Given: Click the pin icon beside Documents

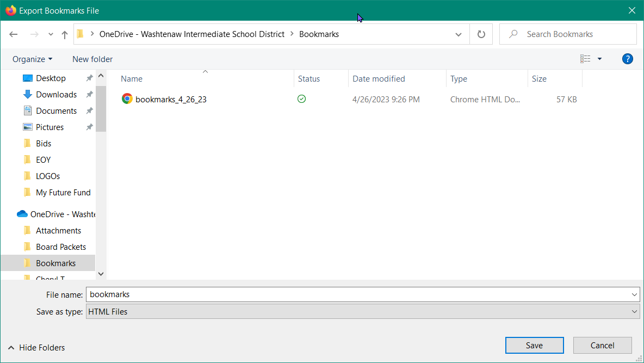Looking at the screenshot, I should 89,111.
